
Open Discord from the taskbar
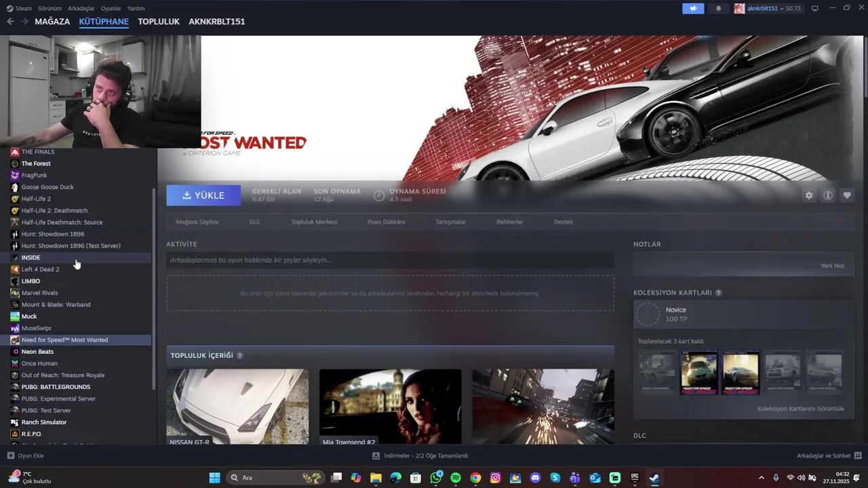click(x=536, y=478)
